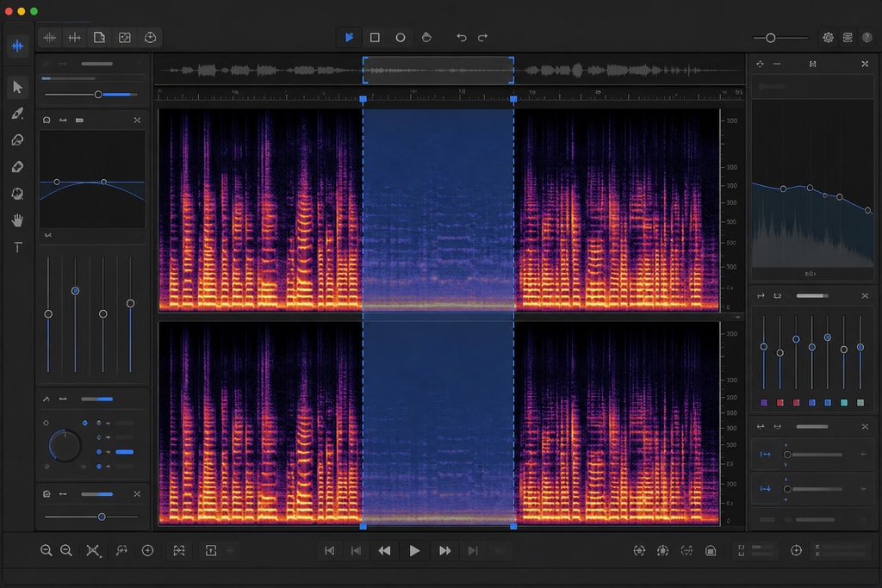
Task: Close the curve EQ panel on the left
Action: tap(137, 121)
